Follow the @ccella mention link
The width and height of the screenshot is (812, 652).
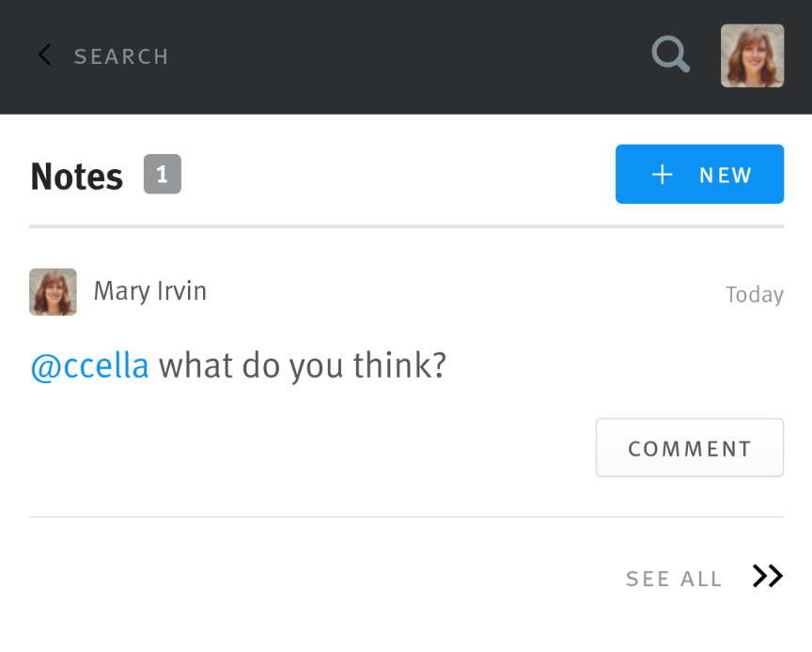coord(89,365)
